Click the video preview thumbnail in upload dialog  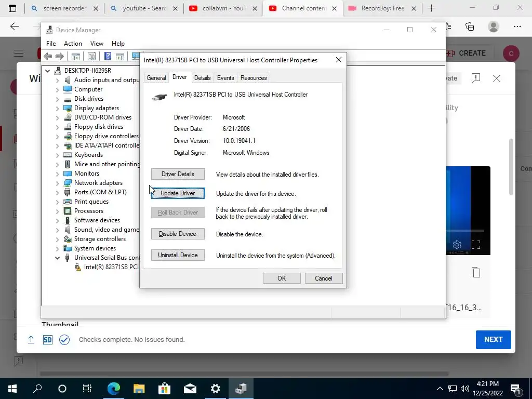click(x=468, y=210)
